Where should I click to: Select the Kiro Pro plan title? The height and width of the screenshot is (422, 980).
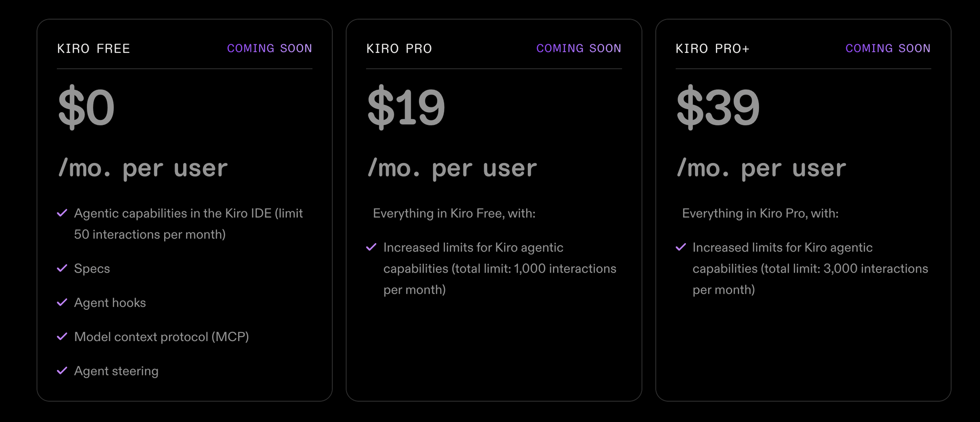coord(399,49)
